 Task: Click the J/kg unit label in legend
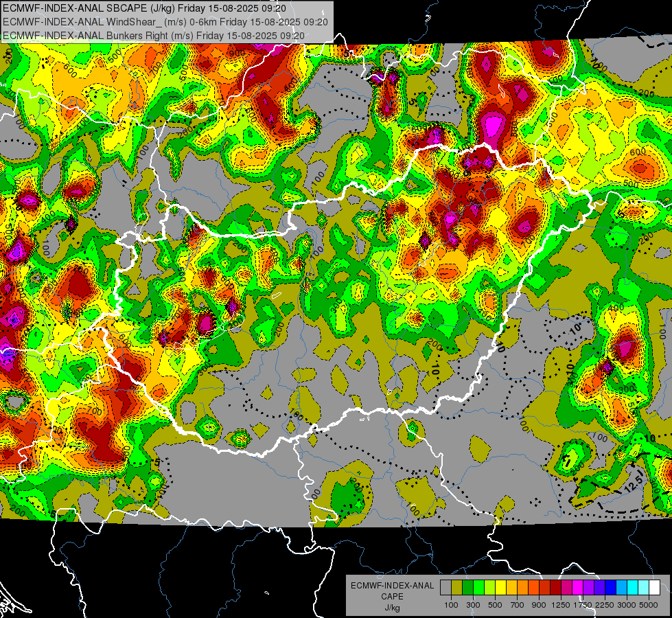click(x=392, y=608)
